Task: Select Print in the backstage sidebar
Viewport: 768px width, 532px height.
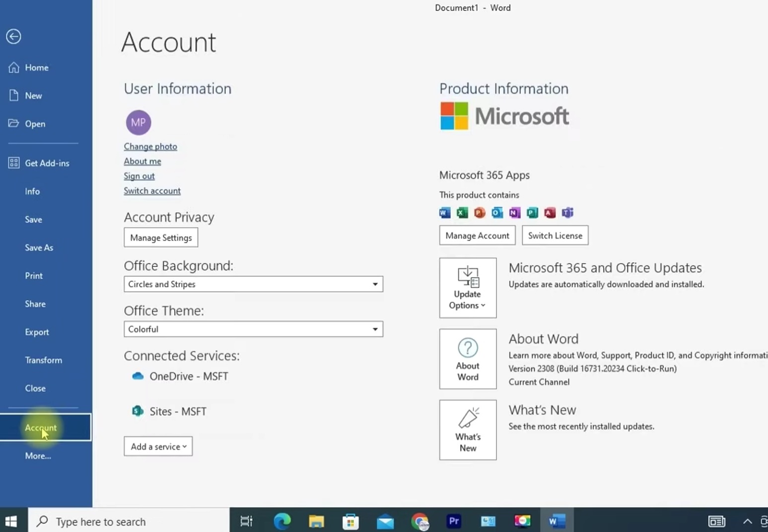Action: click(x=34, y=275)
